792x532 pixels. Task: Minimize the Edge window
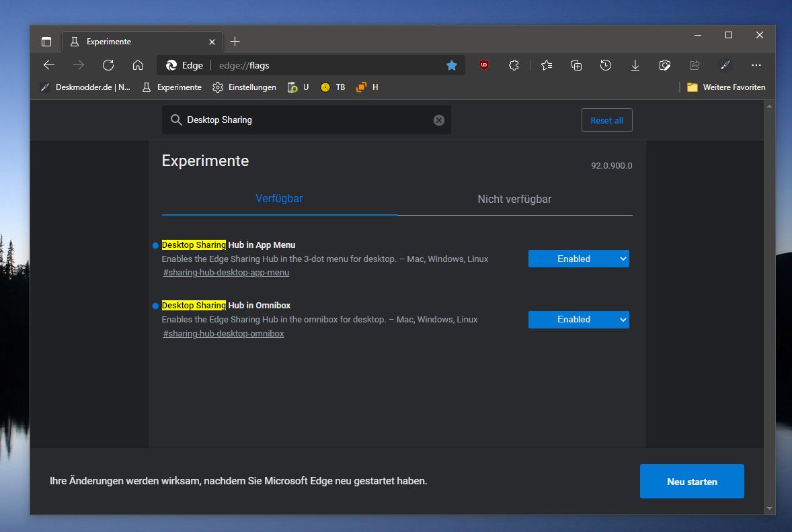(x=698, y=35)
